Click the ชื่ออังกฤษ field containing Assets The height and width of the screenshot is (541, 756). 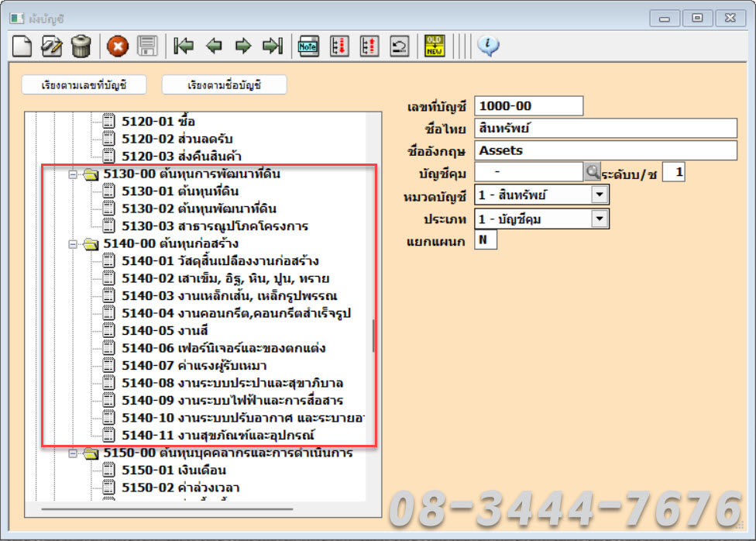605,150
